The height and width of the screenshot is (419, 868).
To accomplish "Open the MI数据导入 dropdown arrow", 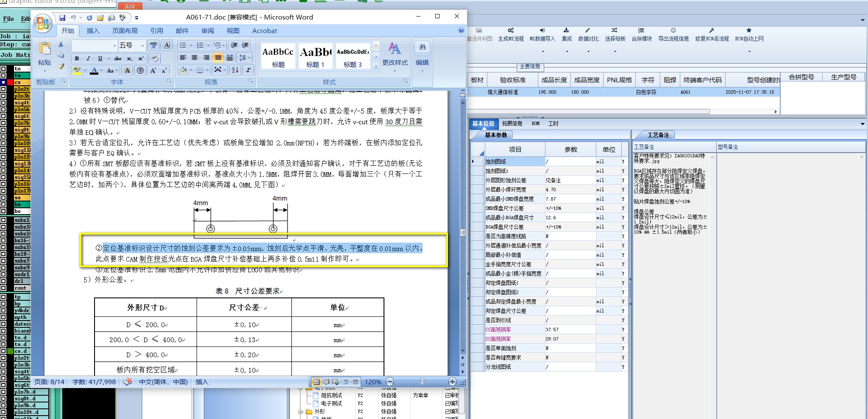I will tap(542, 52).
